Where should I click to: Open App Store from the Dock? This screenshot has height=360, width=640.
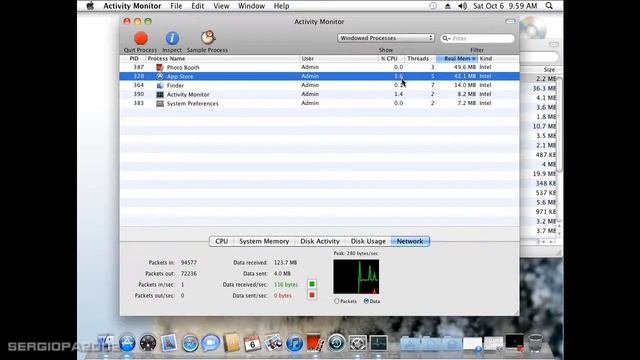click(127, 343)
